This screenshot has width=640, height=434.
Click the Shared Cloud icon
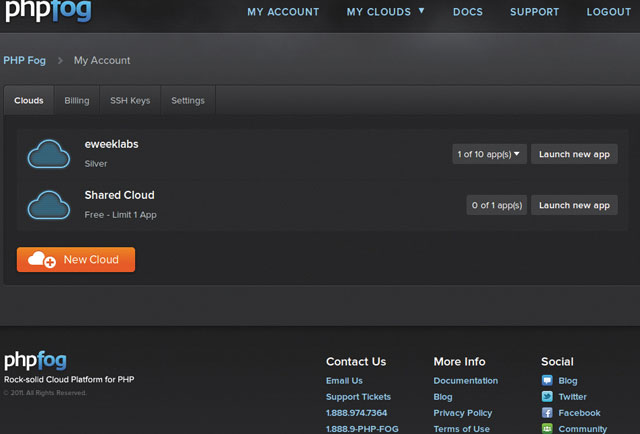[x=49, y=205]
